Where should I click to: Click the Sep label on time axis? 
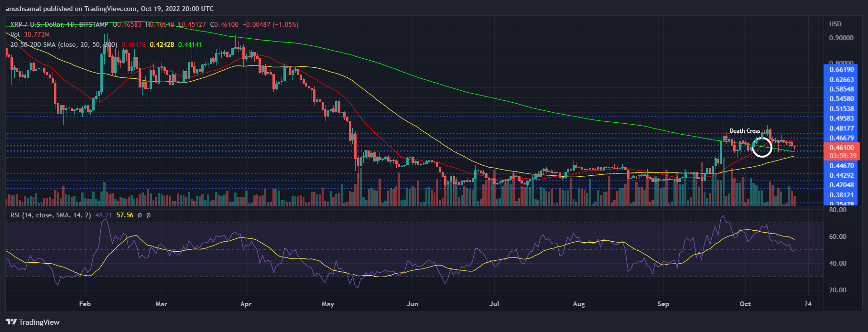pos(663,304)
